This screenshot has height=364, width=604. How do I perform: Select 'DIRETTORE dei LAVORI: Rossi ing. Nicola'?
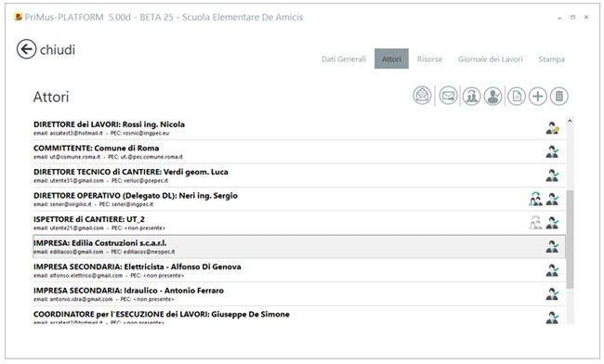(x=299, y=128)
